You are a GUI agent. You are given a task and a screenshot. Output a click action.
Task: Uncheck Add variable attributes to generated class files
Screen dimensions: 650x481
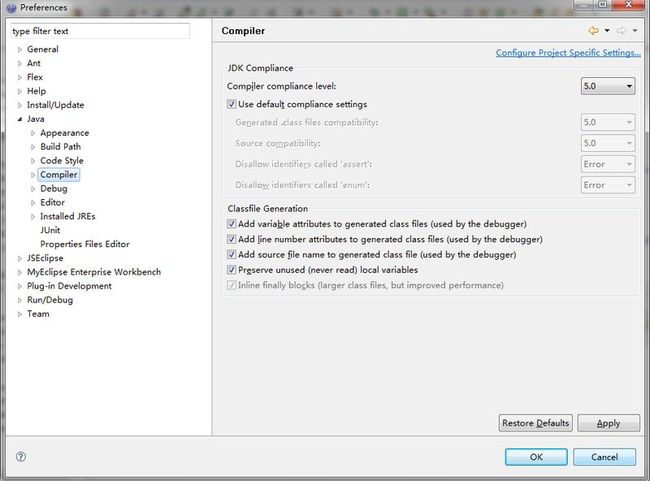[231, 224]
